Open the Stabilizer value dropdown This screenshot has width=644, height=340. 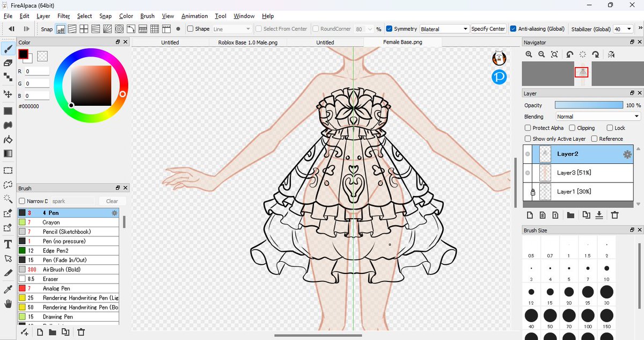(x=624, y=29)
